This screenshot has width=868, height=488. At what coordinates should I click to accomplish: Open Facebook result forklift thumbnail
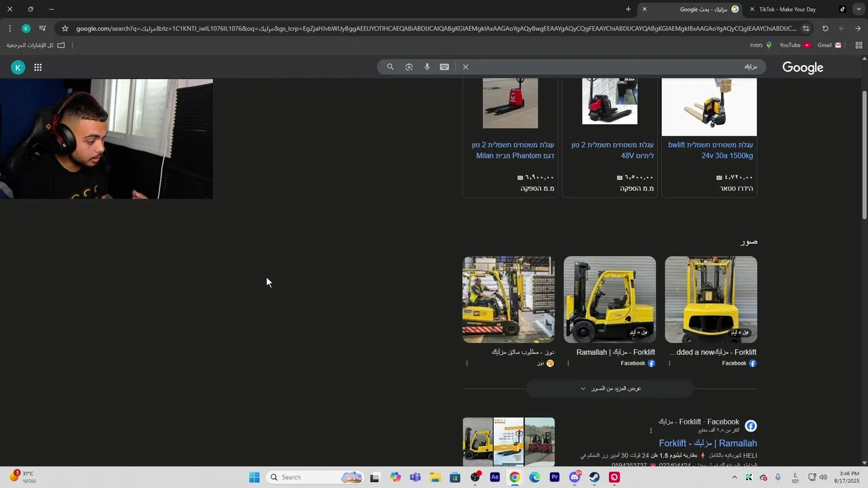point(509,441)
